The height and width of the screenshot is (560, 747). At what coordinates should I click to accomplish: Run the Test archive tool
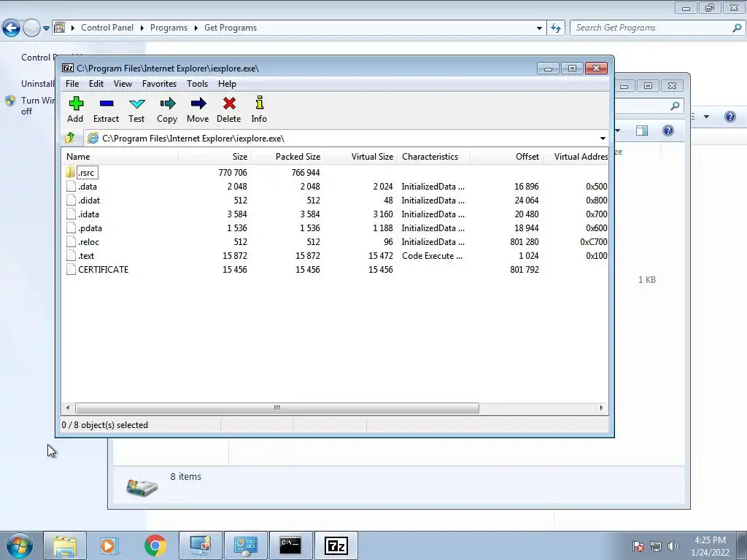click(x=136, y=104)
